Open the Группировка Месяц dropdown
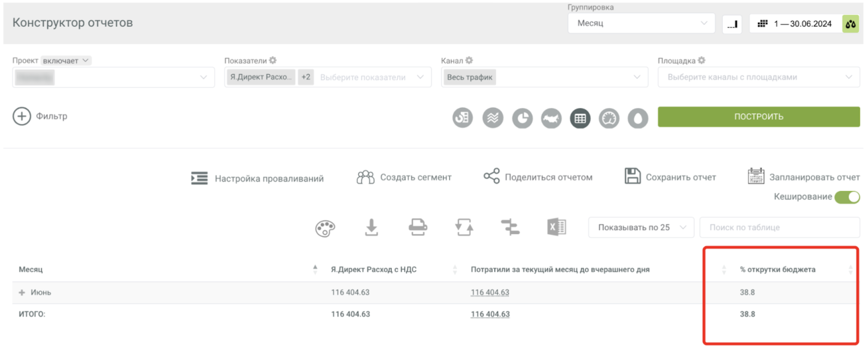 click(641, 23)
